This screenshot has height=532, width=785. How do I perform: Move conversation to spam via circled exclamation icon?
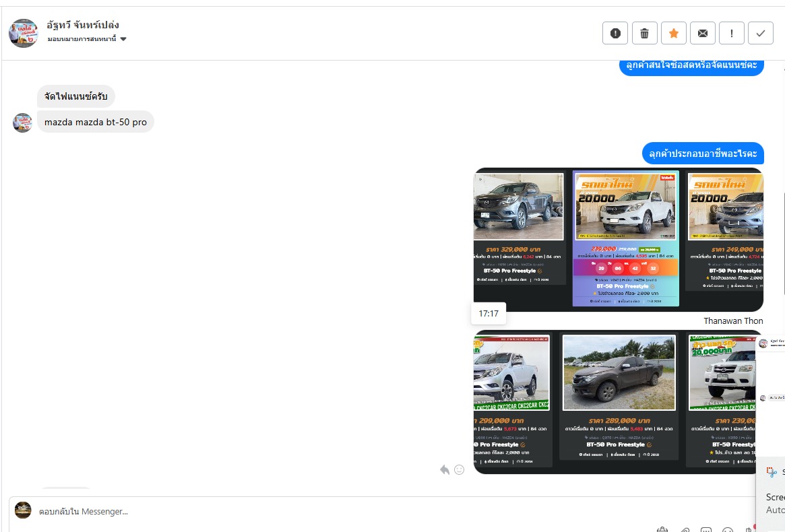tap(615, 34)
